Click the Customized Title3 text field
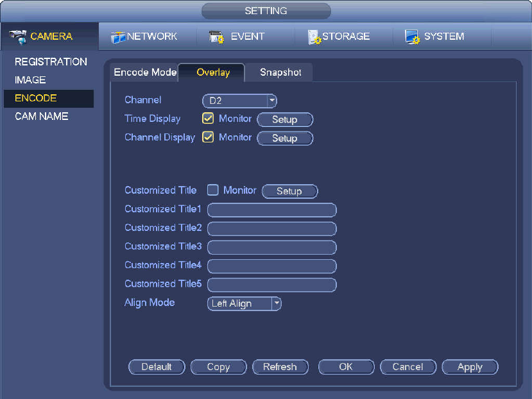The image size is (532, 399). [271, 248]
